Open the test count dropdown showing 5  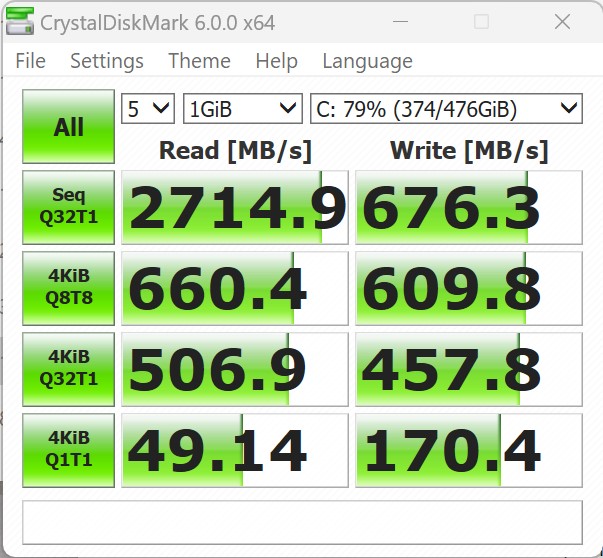click(x=148, y=109)
